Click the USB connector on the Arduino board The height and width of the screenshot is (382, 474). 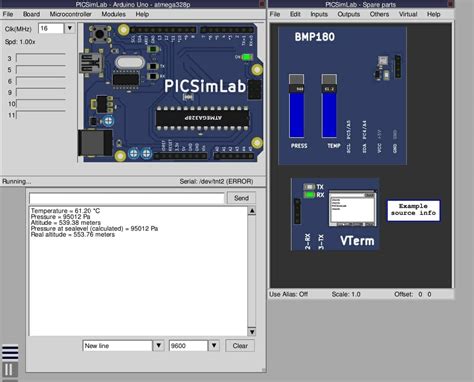pos(91,63)
